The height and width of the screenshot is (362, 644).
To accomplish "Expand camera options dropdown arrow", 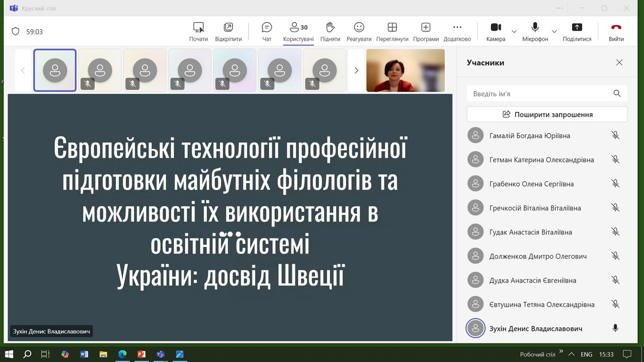I will click(514, 32).
